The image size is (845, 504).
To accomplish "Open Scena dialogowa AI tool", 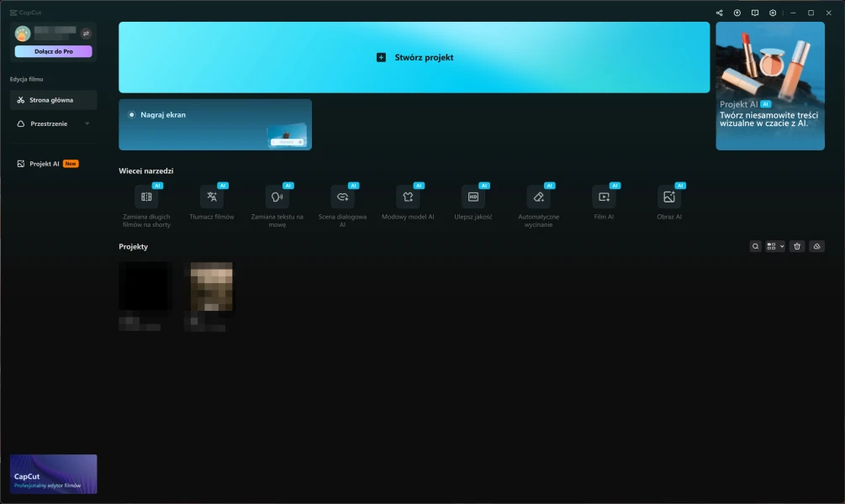I will [x=342, y=197].
